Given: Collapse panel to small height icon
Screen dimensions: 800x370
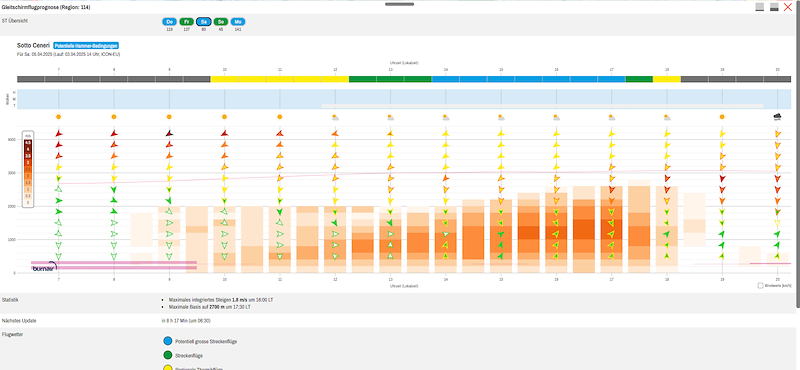Looking at the screenshot, I should [760, 7].
